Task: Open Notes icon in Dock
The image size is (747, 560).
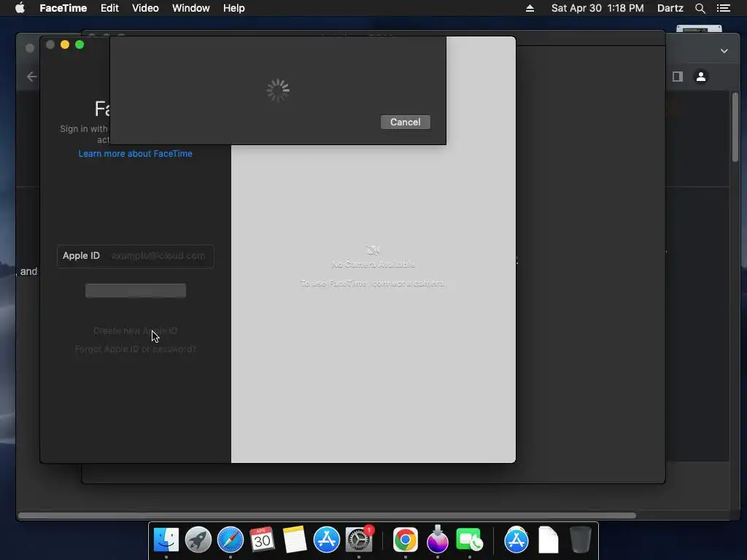Action: pos(295,540)
